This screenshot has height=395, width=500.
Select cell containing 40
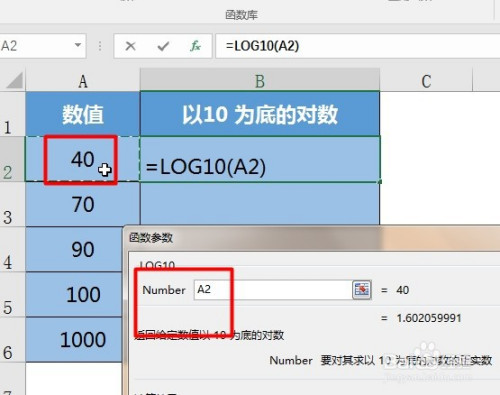83,159
